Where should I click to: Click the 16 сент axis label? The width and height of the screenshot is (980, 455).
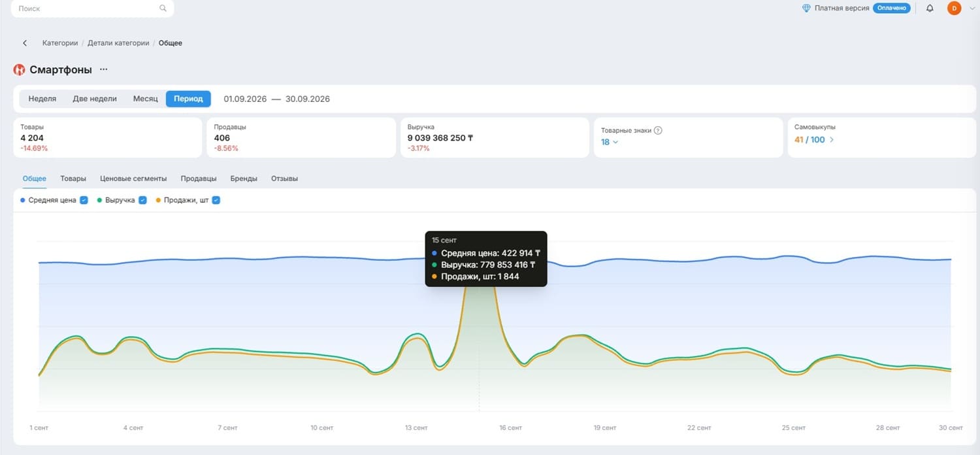tap(510, 428)
